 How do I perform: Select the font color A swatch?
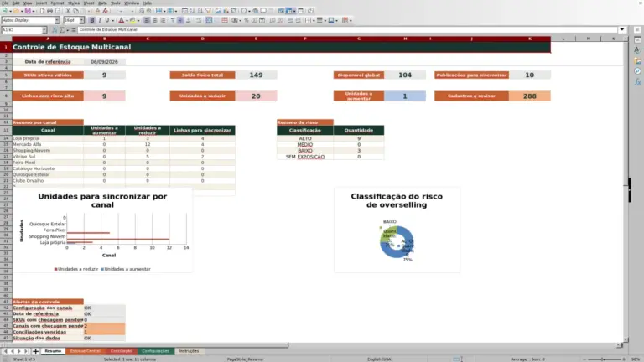(121, 20)
